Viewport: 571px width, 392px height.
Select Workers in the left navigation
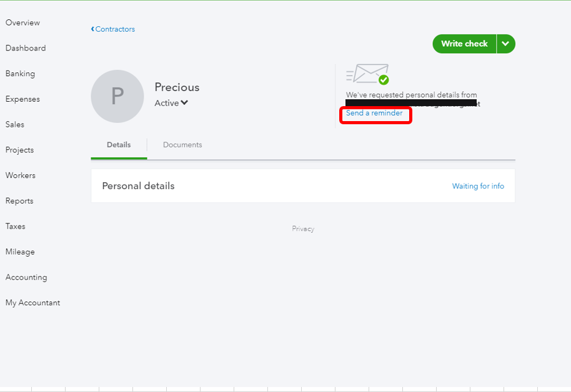(x=21, y=175)
